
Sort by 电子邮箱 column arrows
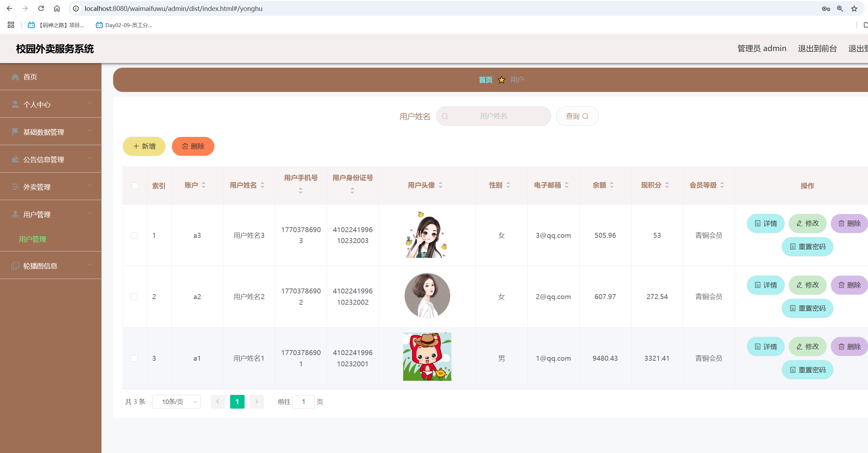[x=567, y=185]
